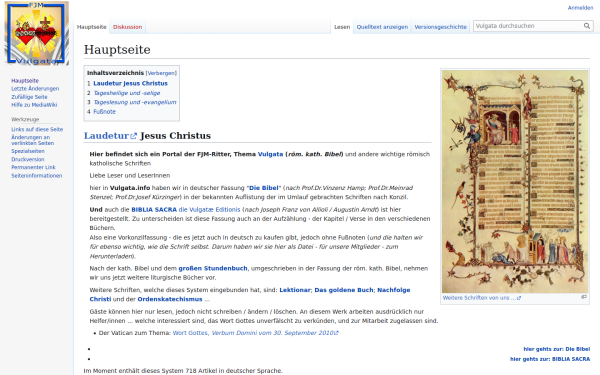Hide the table of contents via Verbergen

coord(161,73)
